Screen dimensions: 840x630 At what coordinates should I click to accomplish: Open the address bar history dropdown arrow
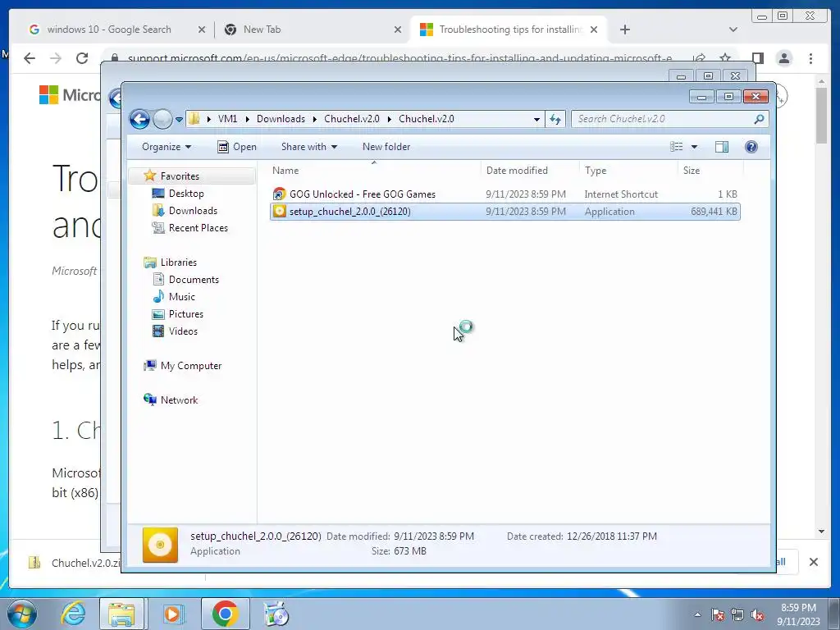click(x=536, y=120)
